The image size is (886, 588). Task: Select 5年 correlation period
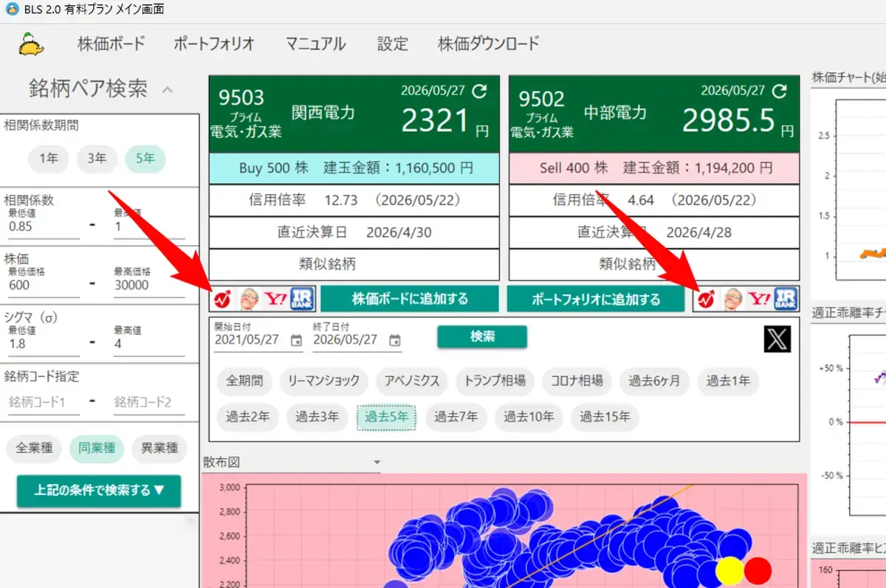click(x=145, y=158)
